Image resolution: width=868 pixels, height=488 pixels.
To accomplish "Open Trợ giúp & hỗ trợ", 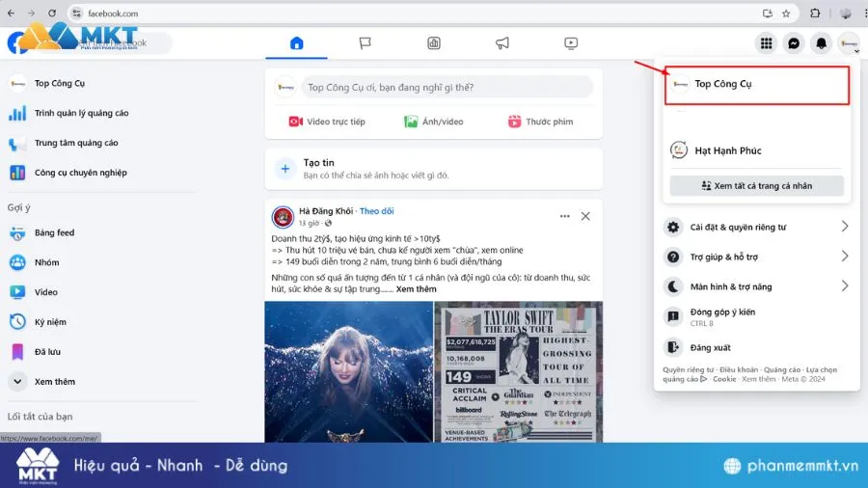I will pos(757,257).
